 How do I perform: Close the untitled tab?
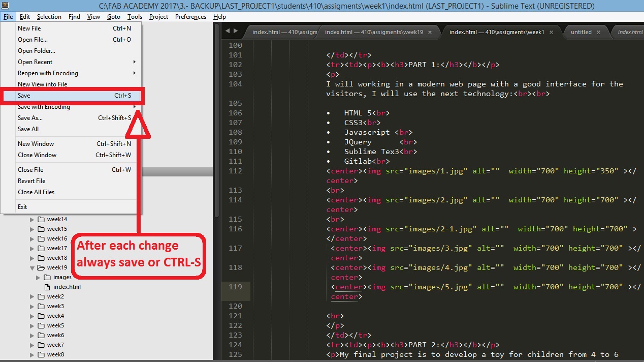pyautogui.click(x=598, y=32)
